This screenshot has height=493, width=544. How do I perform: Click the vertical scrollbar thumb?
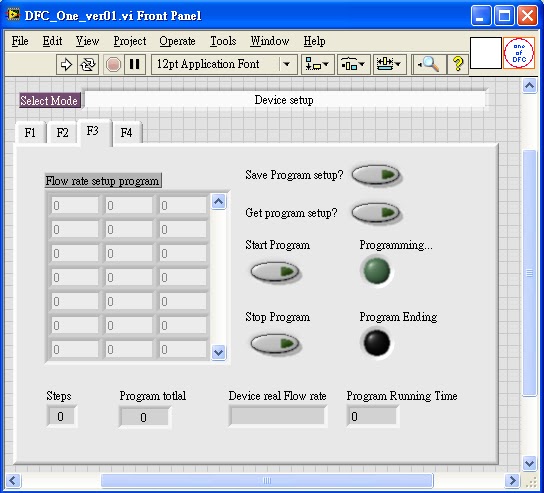click(530, 273)
